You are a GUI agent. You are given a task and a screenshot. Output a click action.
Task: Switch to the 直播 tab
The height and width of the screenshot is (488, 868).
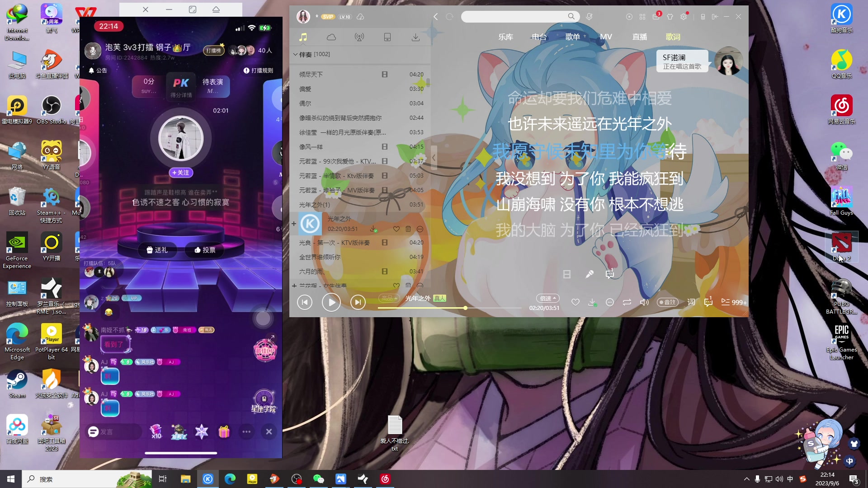point(639,37)
